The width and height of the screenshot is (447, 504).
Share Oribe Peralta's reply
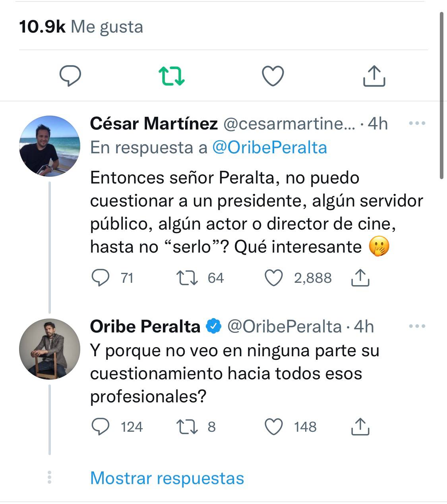(360, 427)
